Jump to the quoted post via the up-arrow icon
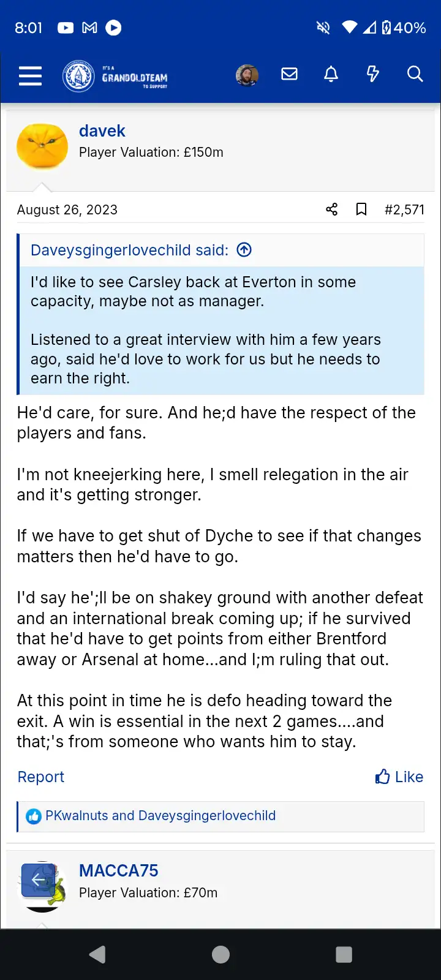Image resolution: width=441 pixels, height=980 pixels. [244, 250]
